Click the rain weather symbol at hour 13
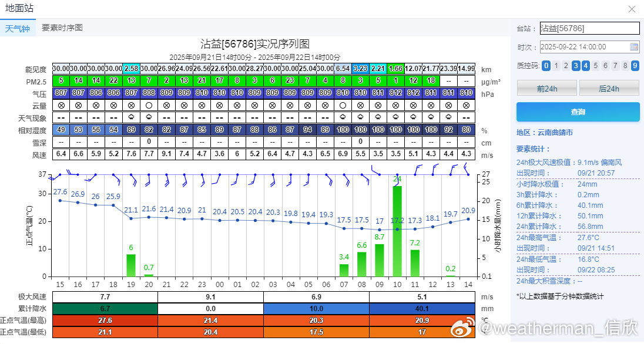Viewport: 644px width, 344px height. (x=448, y=117)
